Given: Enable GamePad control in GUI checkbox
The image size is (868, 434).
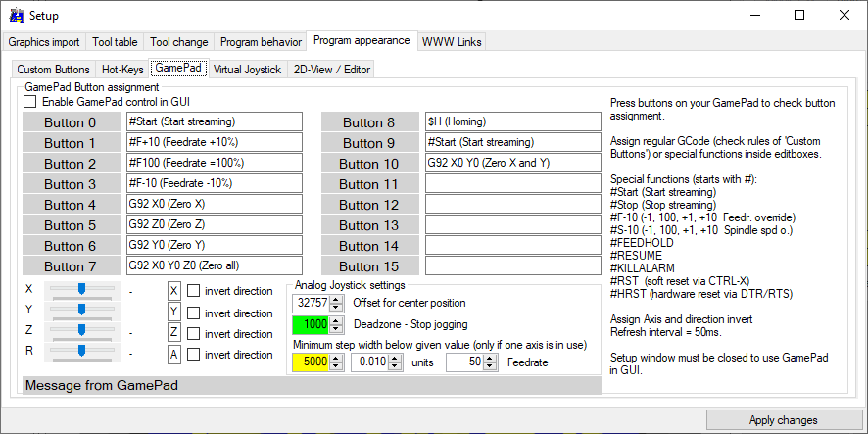Looking at the screenshot, I should [29, 102].
